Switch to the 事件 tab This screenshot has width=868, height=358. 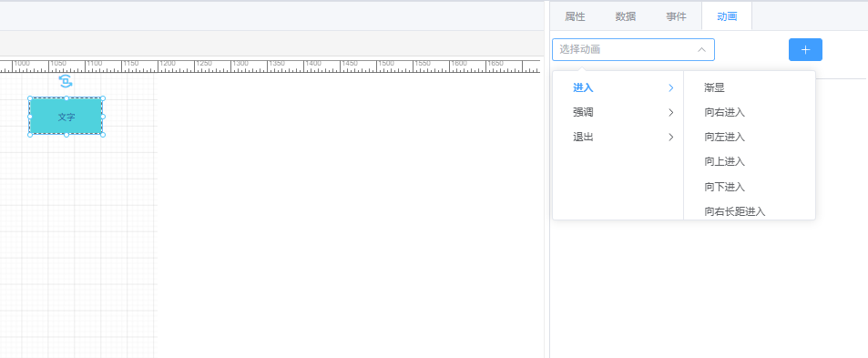pyautogui.click(x=676, y=16)
